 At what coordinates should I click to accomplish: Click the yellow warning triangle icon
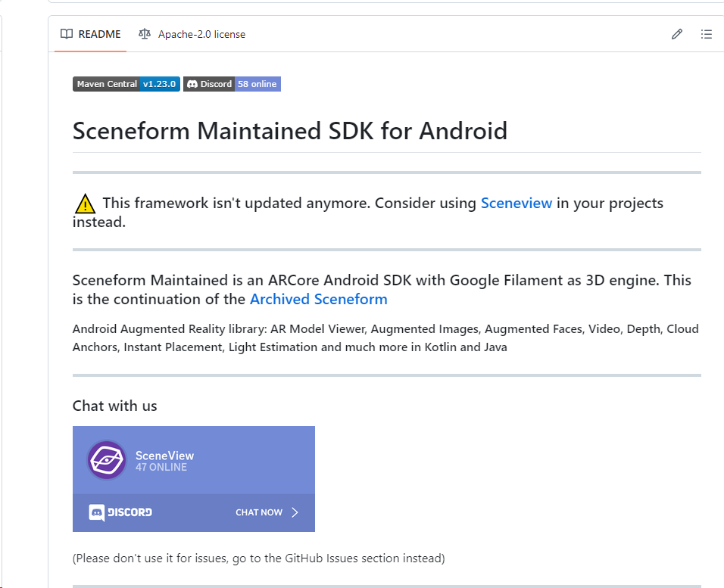coord(85,204)
